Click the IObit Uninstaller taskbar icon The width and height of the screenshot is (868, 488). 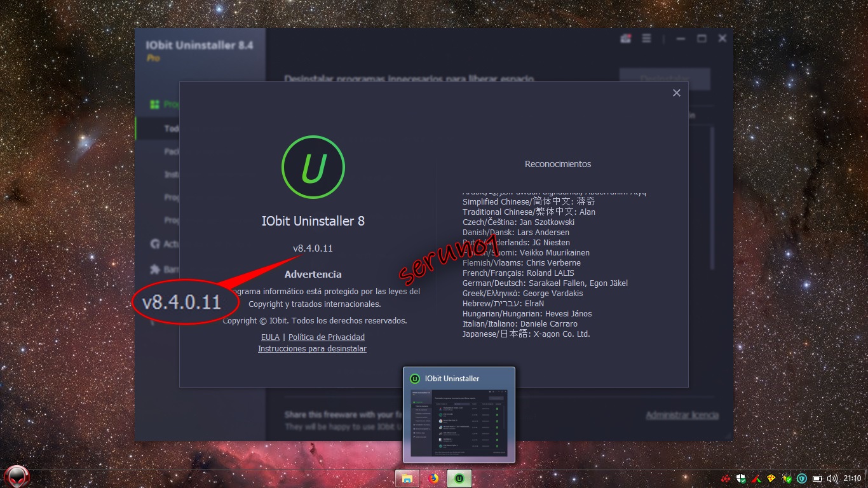[459, 478]
